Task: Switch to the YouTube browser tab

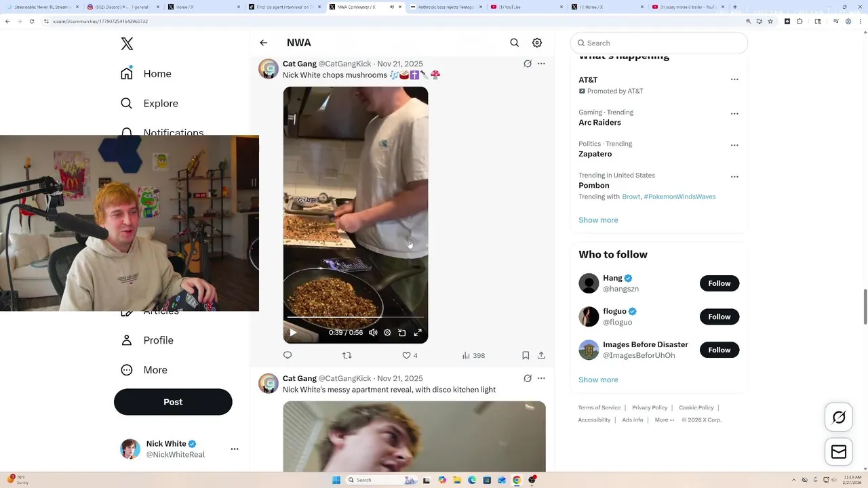Action: pyautogui.click(x=526, y=7)
